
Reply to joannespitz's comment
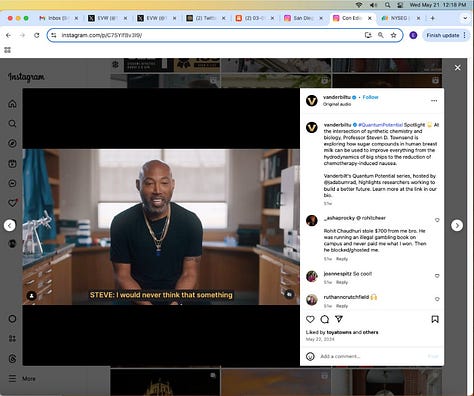point(342,282)
